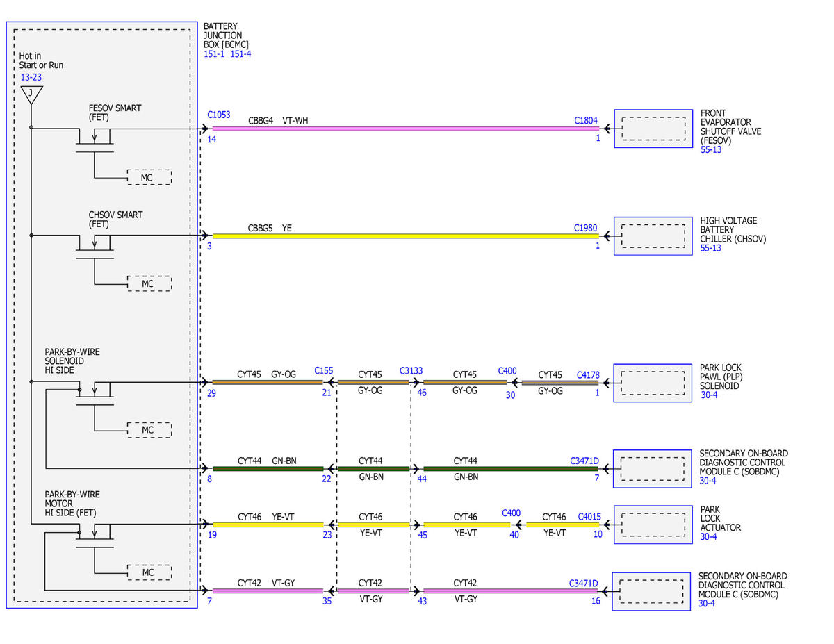834x644 pixels.
Task: Click the "FESOV SMART (FET)" label
Action: pos(115,113)
